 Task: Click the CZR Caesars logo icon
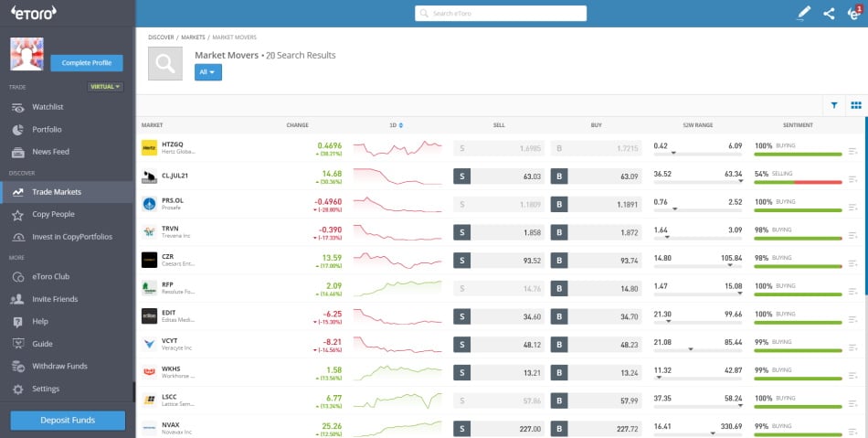point(149,261)
